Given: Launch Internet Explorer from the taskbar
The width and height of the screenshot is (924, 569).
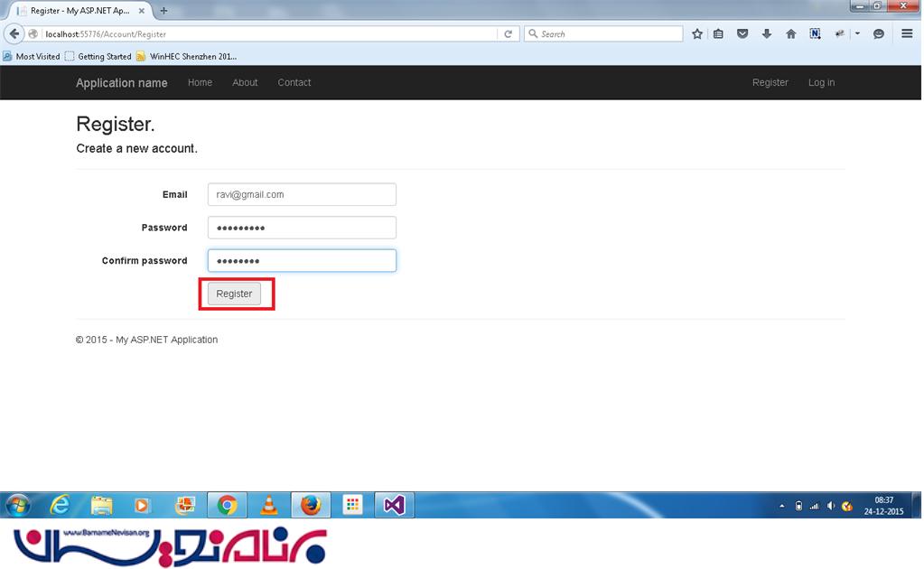Looking at the screenshot, I should (60, 506).
